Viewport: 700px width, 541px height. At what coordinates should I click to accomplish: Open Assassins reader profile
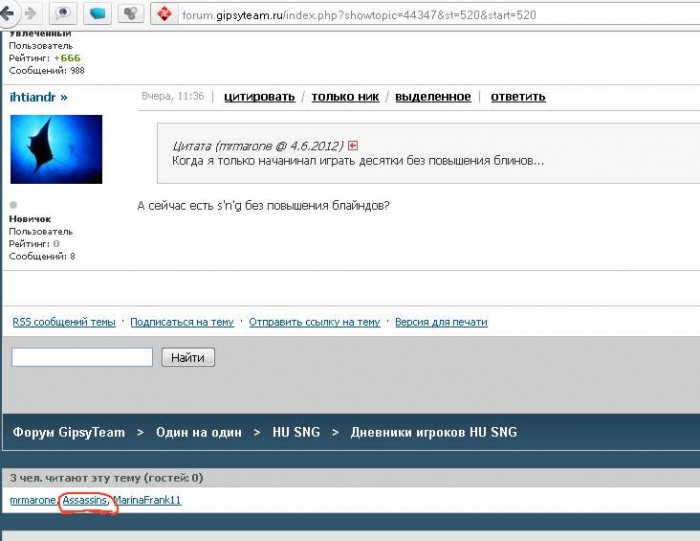(x=85, y=500)
